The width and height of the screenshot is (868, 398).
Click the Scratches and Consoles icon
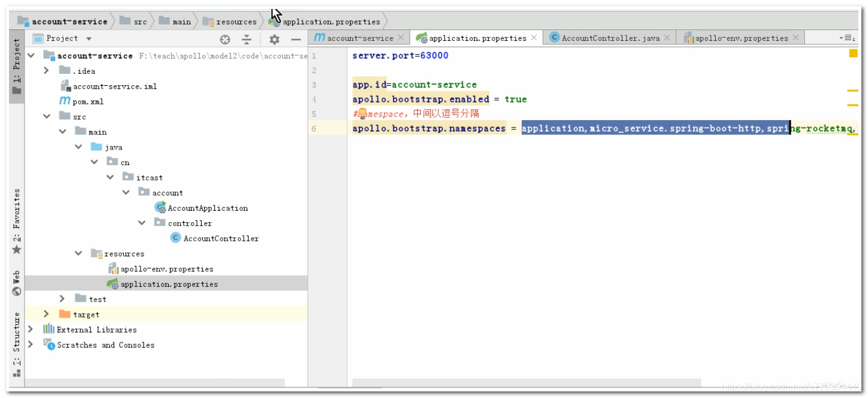coord(49,345)
